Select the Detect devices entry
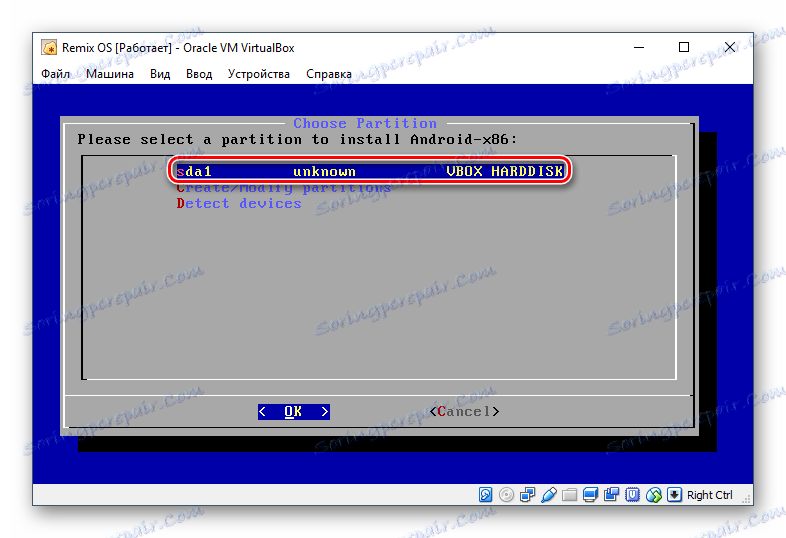Viewport: 786px width, 538px height. pyautogui.click(x=239, y=203)
